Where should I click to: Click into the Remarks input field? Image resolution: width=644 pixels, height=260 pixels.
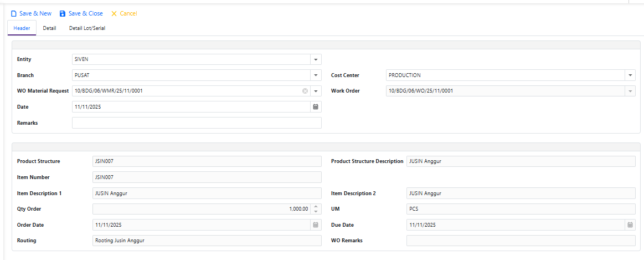[x=197, y=123]
